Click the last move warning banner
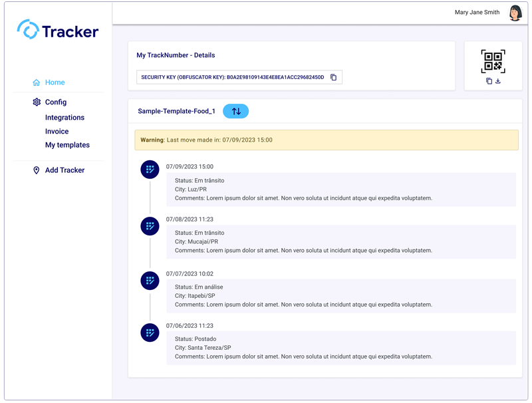 (326, 138)
